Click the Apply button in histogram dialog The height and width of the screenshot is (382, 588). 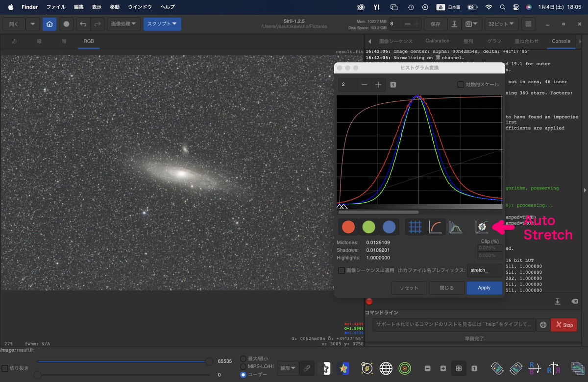[484, 288]
